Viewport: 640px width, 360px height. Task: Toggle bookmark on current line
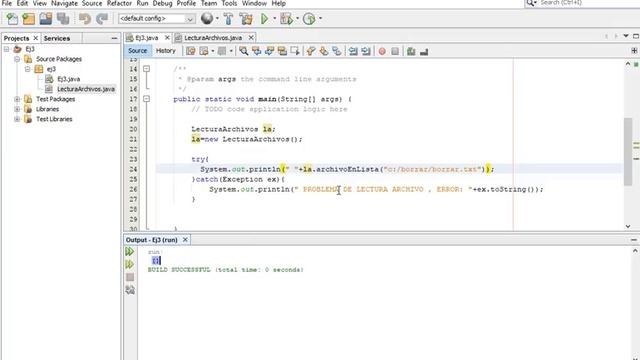coord(337,51)
